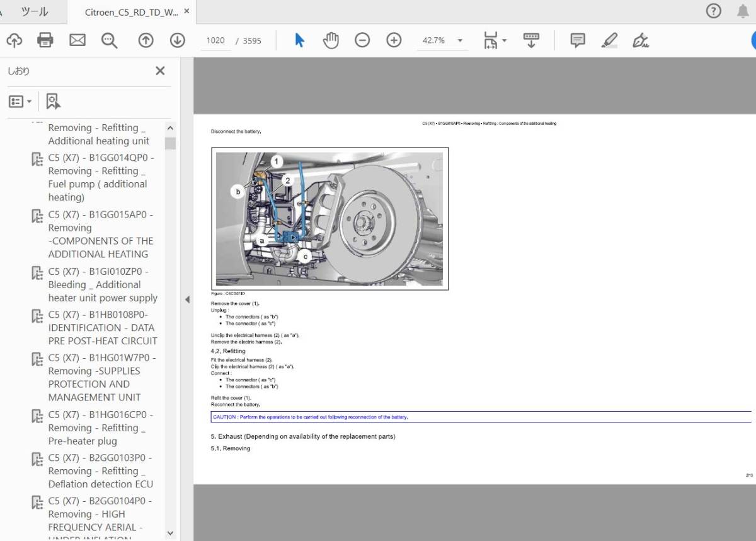This screenshot has height=541, width=756.
Task: Zoom out with minus circle icon
Action: coord(362,40)
